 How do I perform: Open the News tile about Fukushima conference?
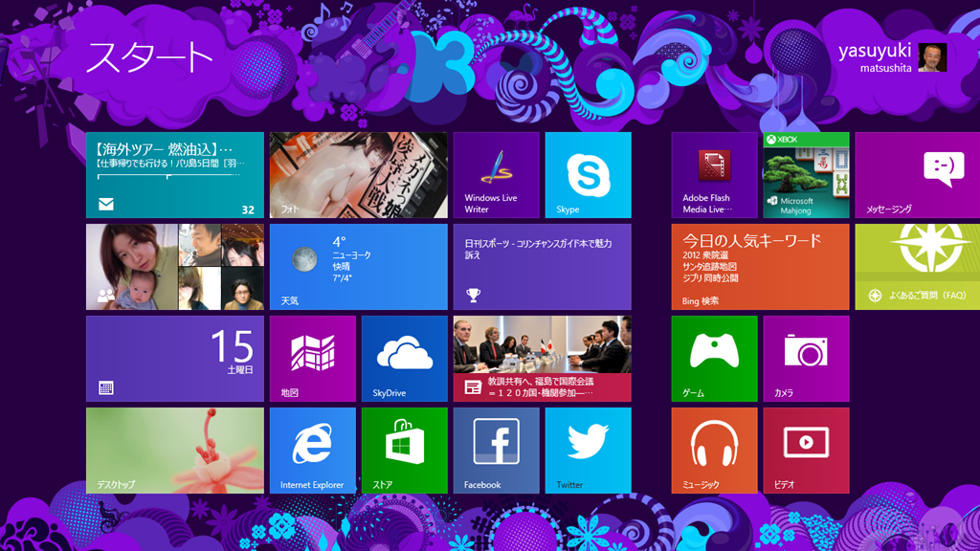543,359
